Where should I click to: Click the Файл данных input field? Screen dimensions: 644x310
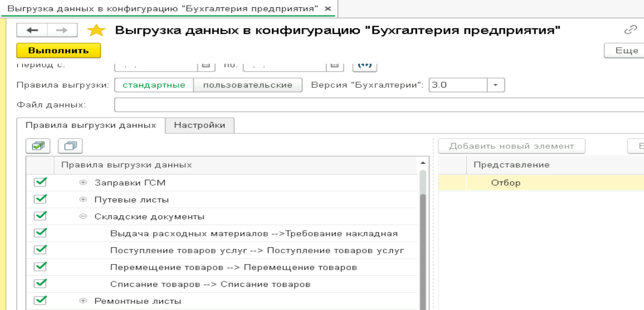[x=377, y=105]
